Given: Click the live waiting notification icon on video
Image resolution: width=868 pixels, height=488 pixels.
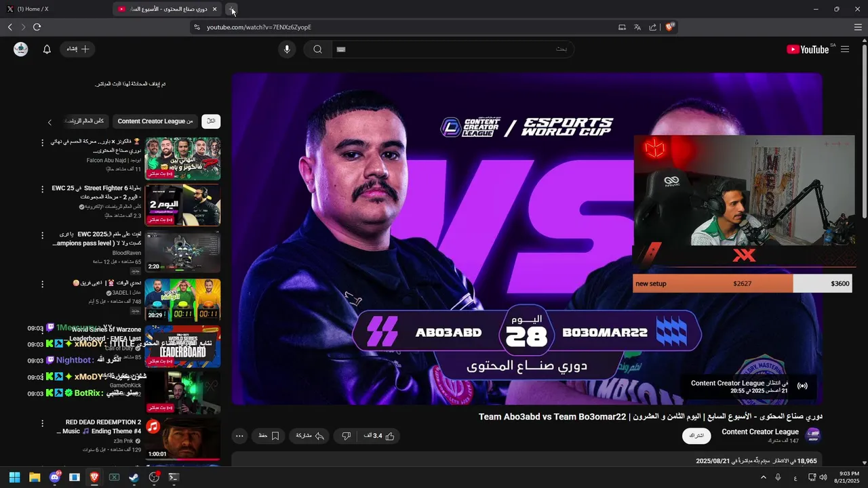Looking at the screenshot, I should [802, 386].
